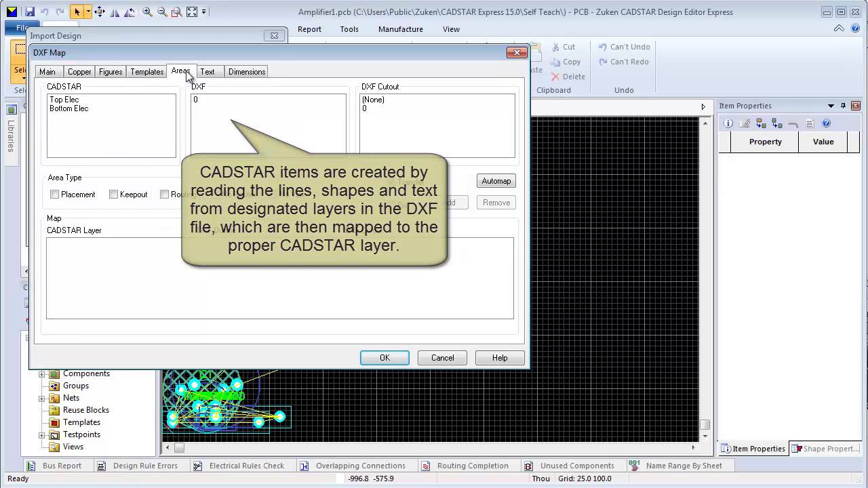The image size is (868, 488).
Task: Click OK in DXF Map dialog
Action: click(x=384, y=358)
